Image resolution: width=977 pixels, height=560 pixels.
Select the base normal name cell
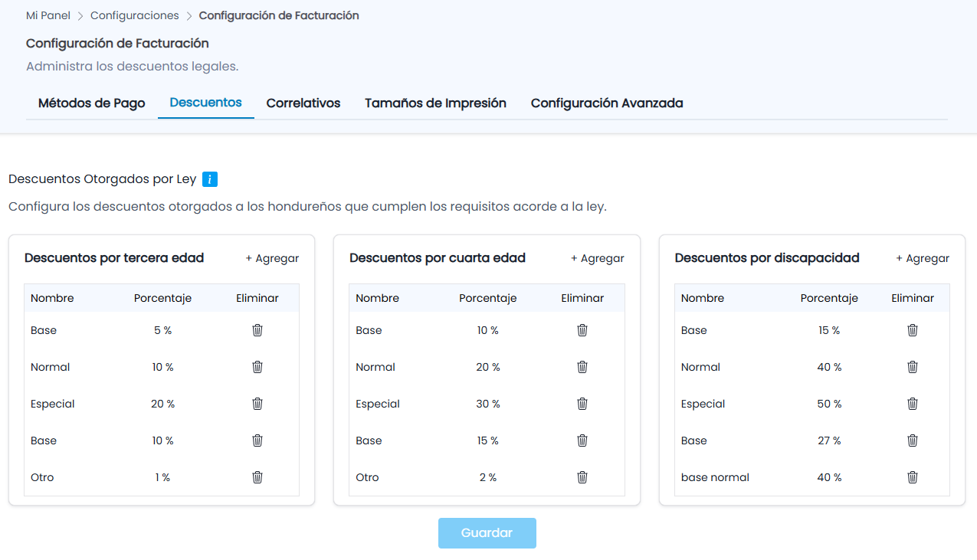[x=715, y=477]
